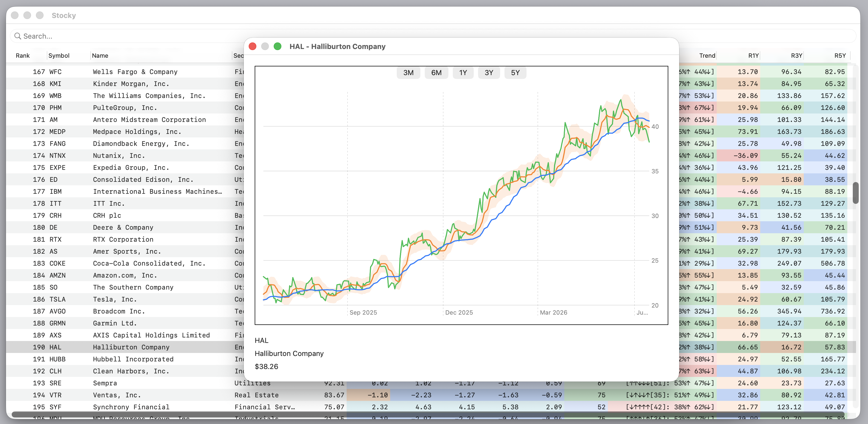Image resolution: width=868 pixels, height=424 pixels.
Task: Select Consolidated Edison, Inc. row
Action: (x=431, y=179)
